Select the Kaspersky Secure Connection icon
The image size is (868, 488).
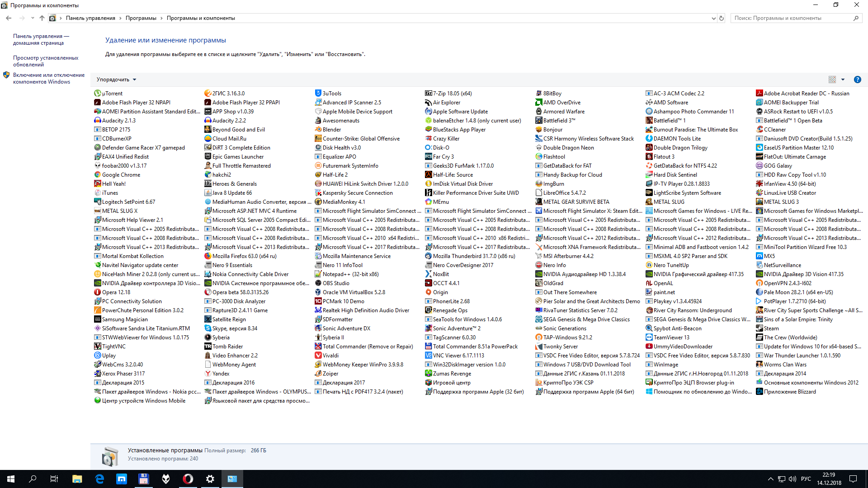click(x=318, y=193)
